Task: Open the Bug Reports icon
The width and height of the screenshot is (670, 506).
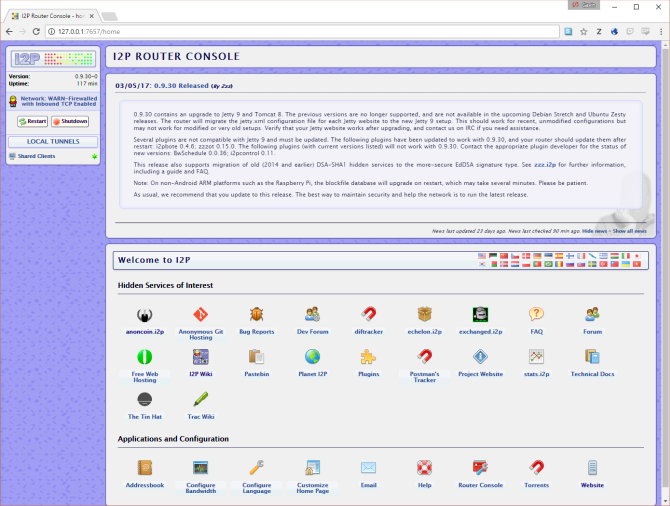Action: 256,314
